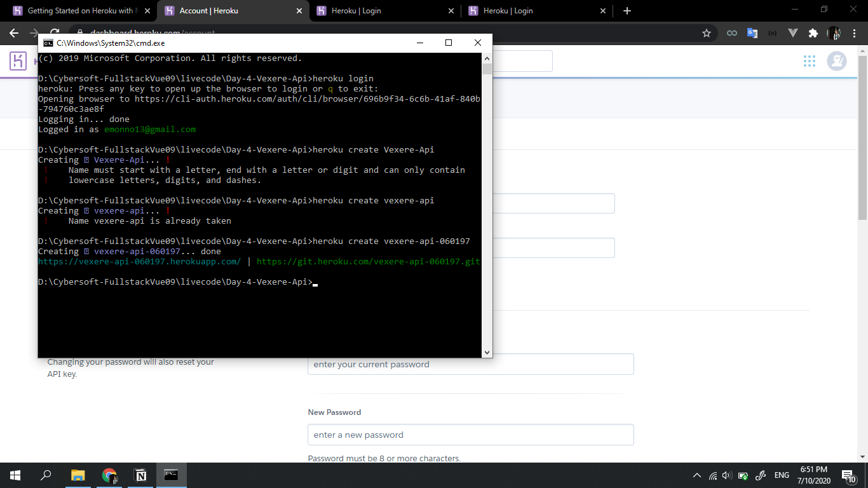
Task: Click the infinity-shaped browser extension icon
Action: 731,32
